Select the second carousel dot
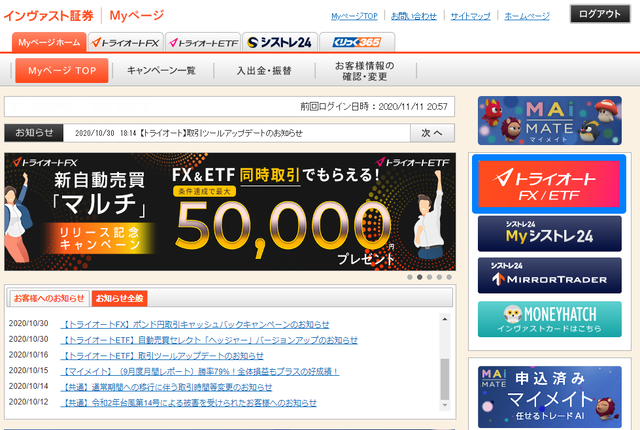Screen dimensions: 640x430 [420, 277]
